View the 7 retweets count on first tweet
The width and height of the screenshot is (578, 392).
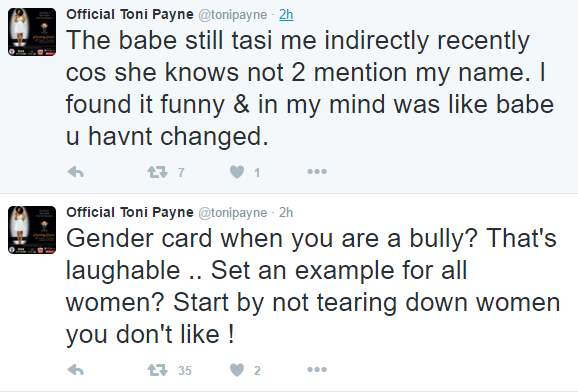coord(181,172)
